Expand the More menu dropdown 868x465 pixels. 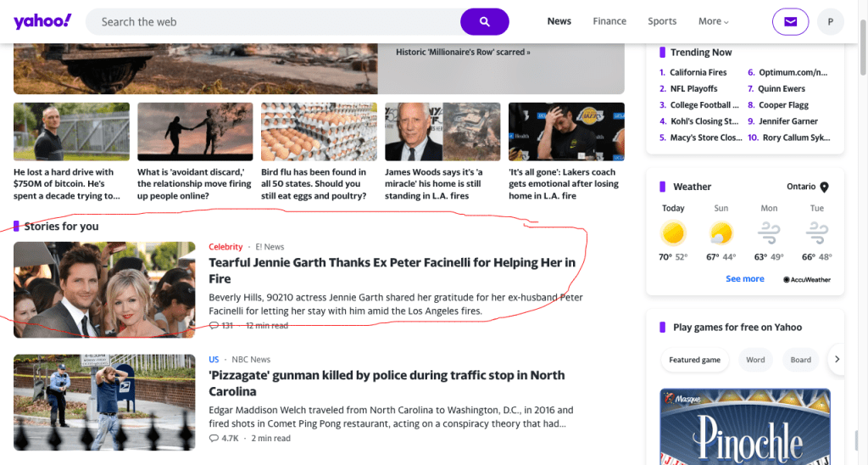[x=713, y=21]
